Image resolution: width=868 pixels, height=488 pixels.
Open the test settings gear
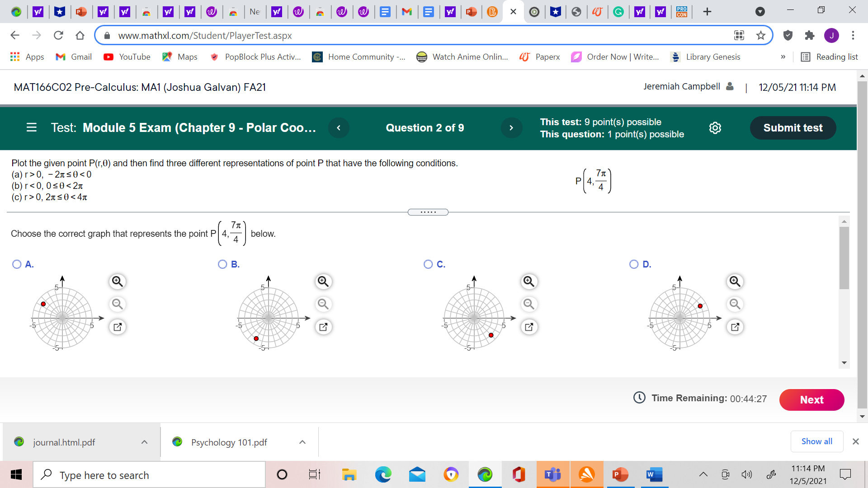click(x=715, y=128)
